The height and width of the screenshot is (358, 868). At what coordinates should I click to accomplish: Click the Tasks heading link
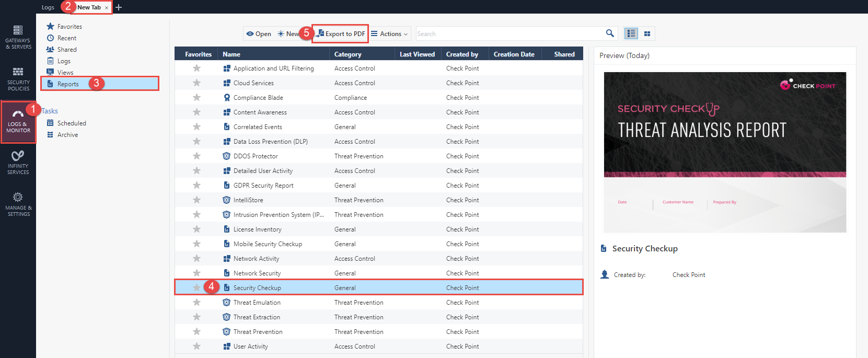50,111
